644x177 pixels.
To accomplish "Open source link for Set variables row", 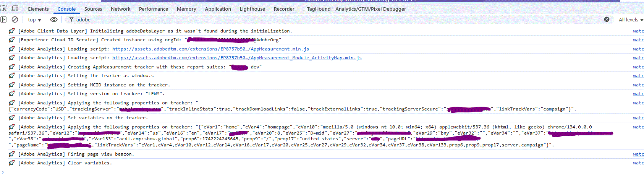I will [x=638, y=118].
